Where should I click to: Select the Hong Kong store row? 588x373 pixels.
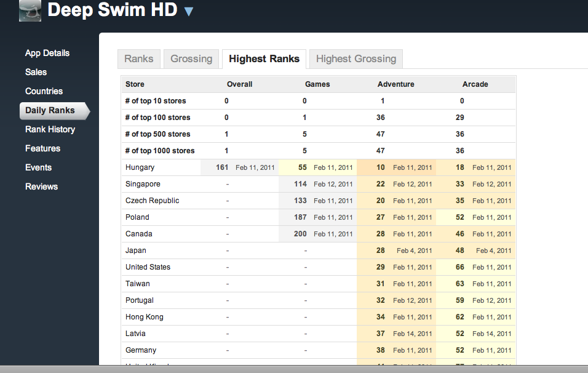coord(318,317)
